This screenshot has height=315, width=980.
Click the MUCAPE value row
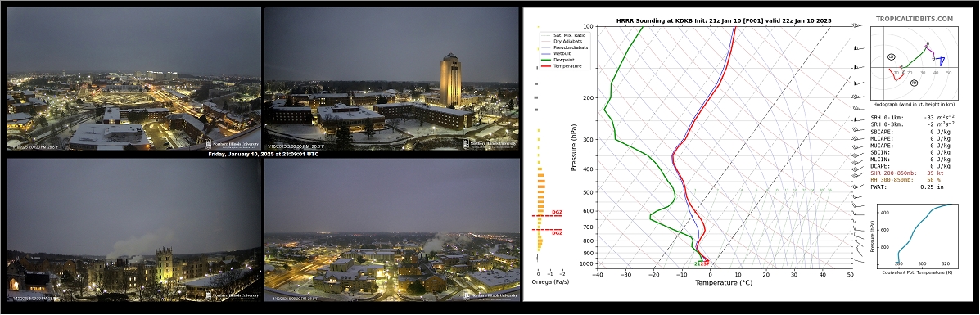coord(910,145)
